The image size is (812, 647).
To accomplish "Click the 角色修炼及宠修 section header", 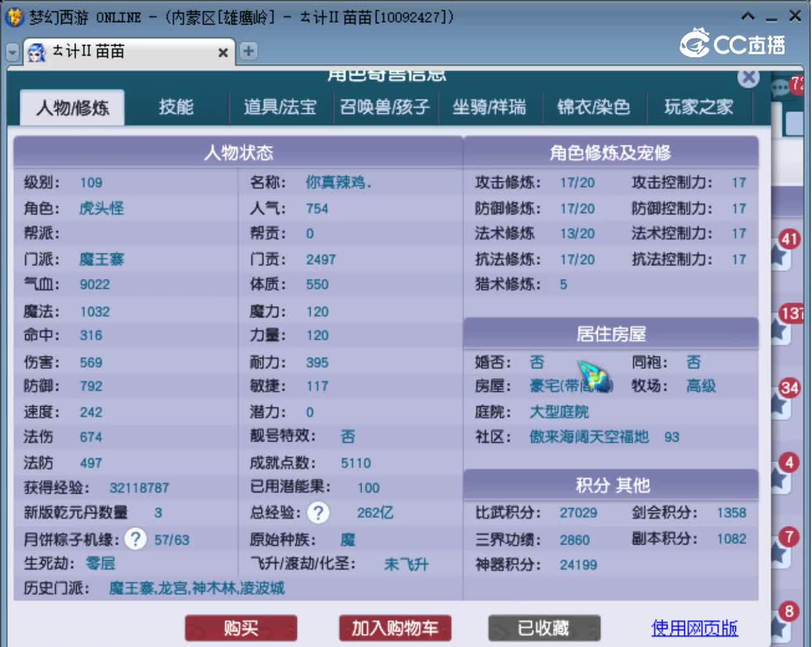I will (611, 152).
